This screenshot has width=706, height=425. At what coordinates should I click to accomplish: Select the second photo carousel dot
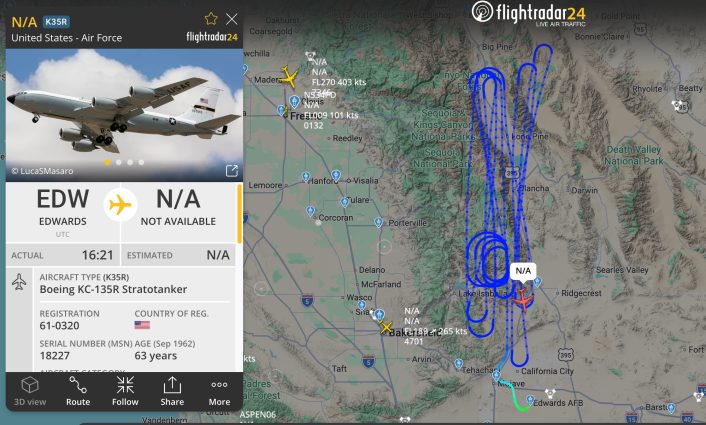(118, 162)
